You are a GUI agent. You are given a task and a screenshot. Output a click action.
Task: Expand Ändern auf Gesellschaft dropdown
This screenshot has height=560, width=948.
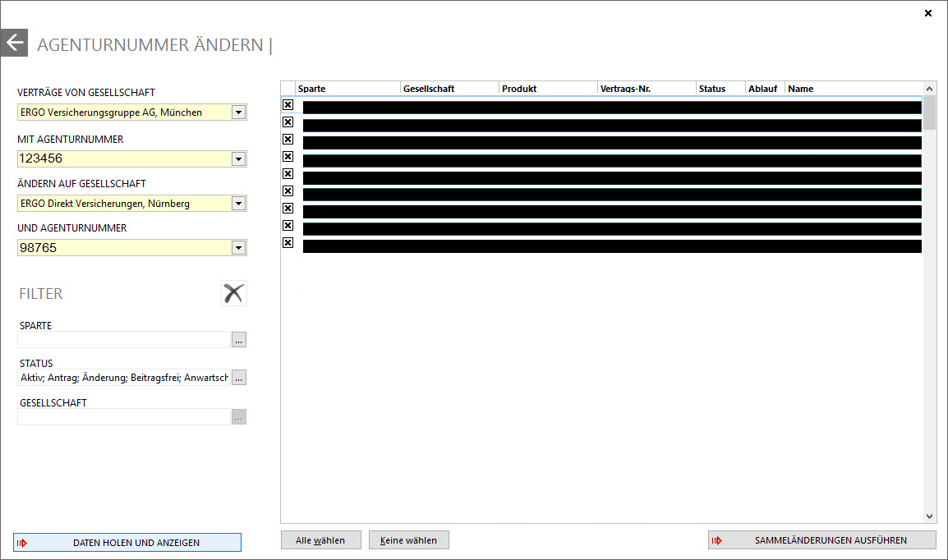tap(238, 203)
